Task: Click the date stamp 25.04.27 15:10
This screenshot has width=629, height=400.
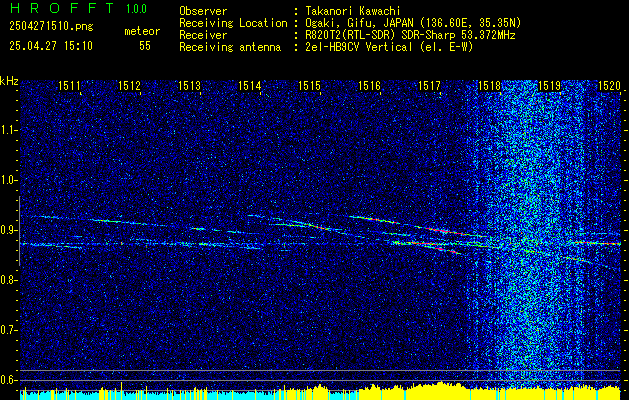Action: coord(51,46)
